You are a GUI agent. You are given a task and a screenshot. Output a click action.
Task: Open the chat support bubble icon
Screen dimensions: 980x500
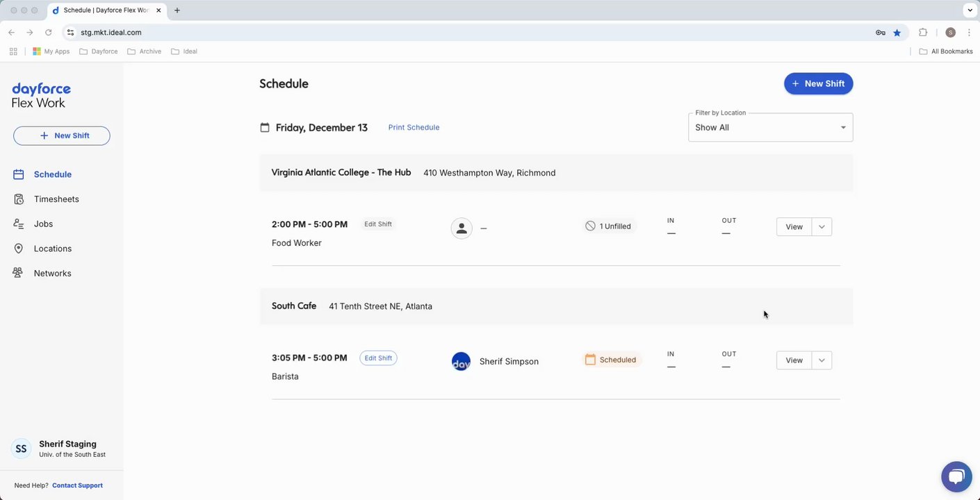tap(956, 476)
